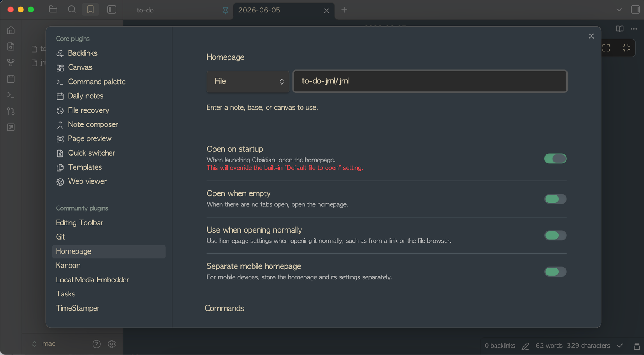
Task: Close the 2026-06-05 tab
Action: 326,11
